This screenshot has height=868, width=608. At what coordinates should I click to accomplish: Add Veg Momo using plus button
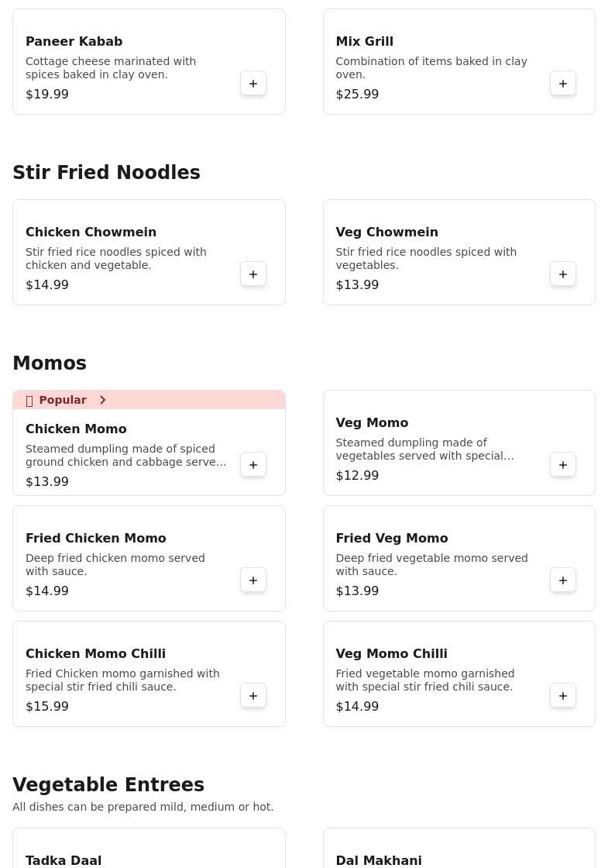(x=563, y=465)
